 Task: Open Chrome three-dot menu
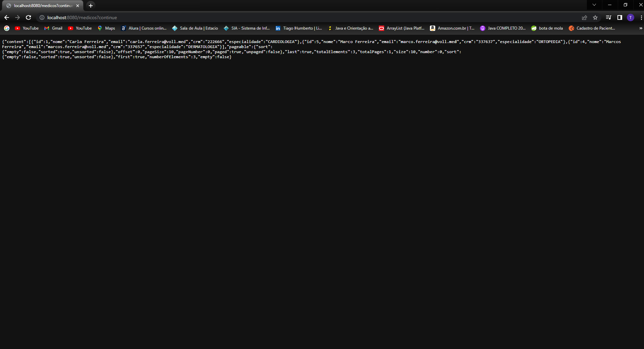pyautogui.click(x=641, y=17)
